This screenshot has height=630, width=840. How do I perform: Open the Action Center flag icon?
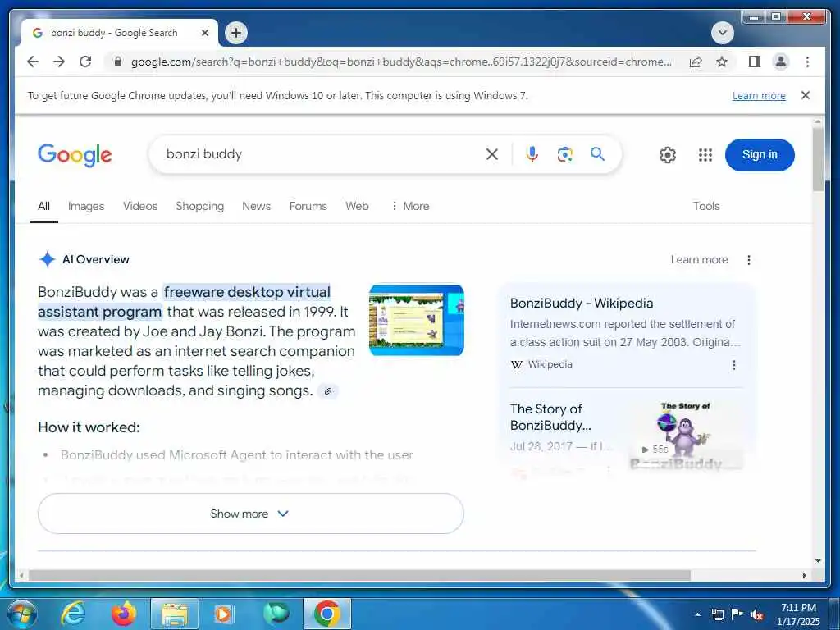(737, 614)
